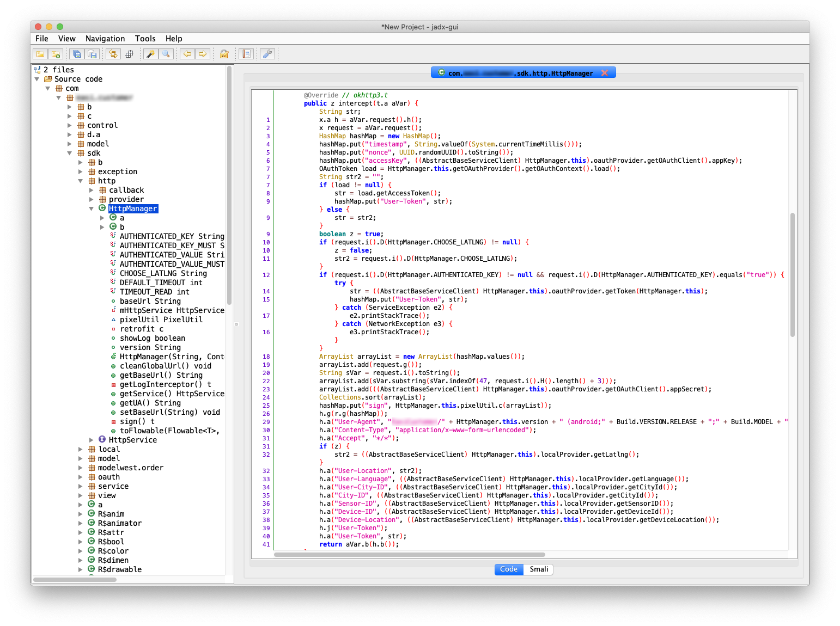840x626 pixels.
Task: Navigate back with the left arrow icon
Action: point(187,54)
